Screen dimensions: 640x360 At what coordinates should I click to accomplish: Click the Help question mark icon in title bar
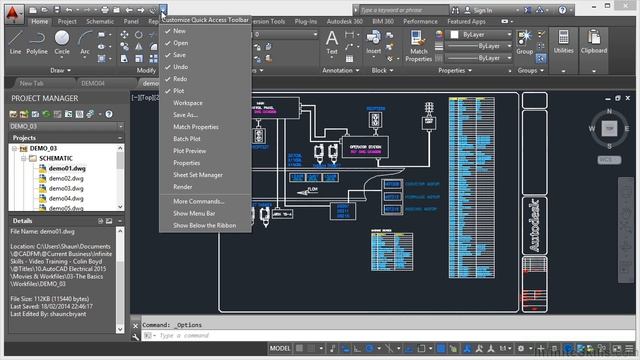pyautogui.click(x=562, y=10)
